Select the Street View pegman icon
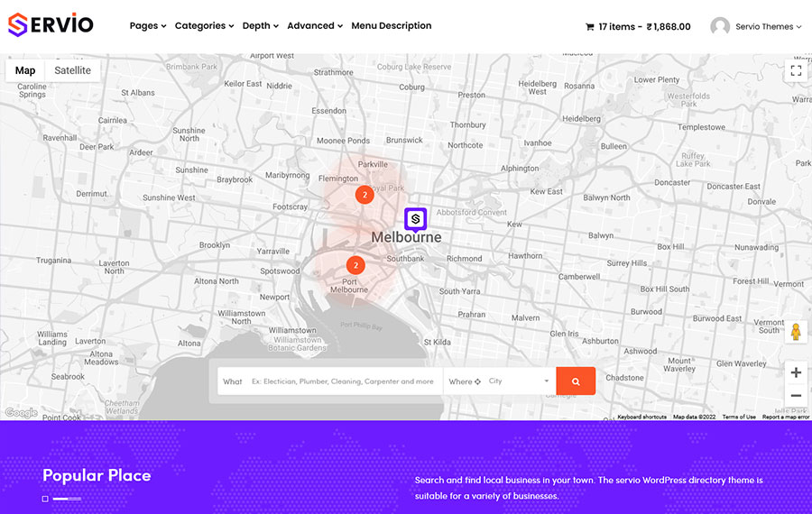Screen dimensions: 812x514 click(796, 332)
